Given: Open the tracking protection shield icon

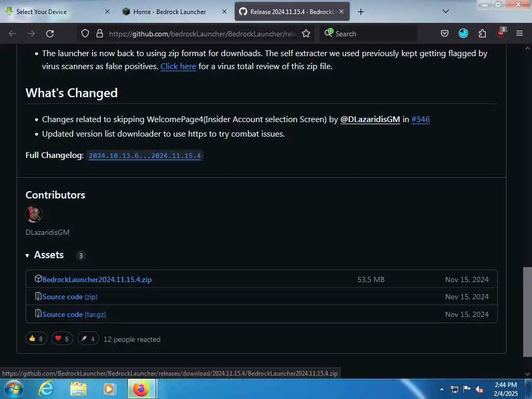Looking at the screenshot, I should [x=85, y=34].
